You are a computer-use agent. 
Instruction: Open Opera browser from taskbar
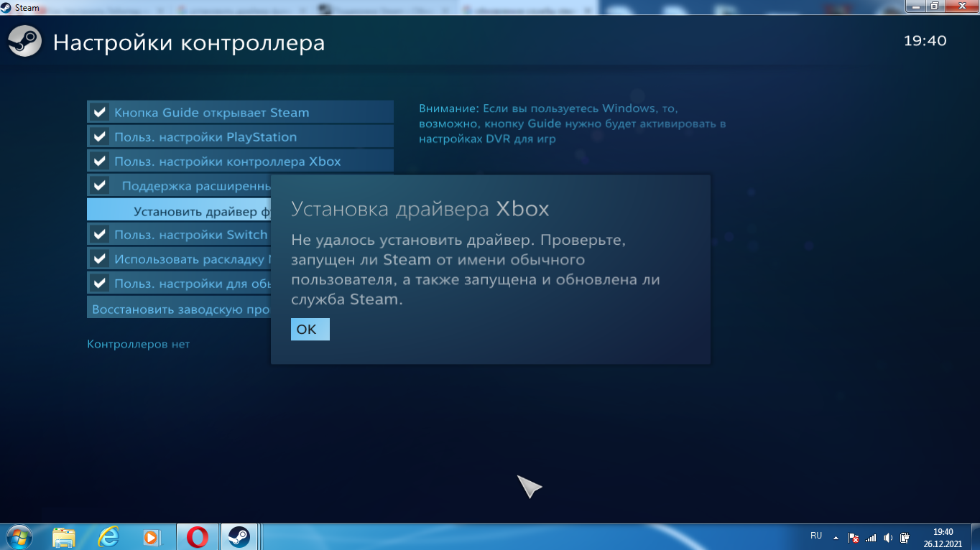click(197, 537)
